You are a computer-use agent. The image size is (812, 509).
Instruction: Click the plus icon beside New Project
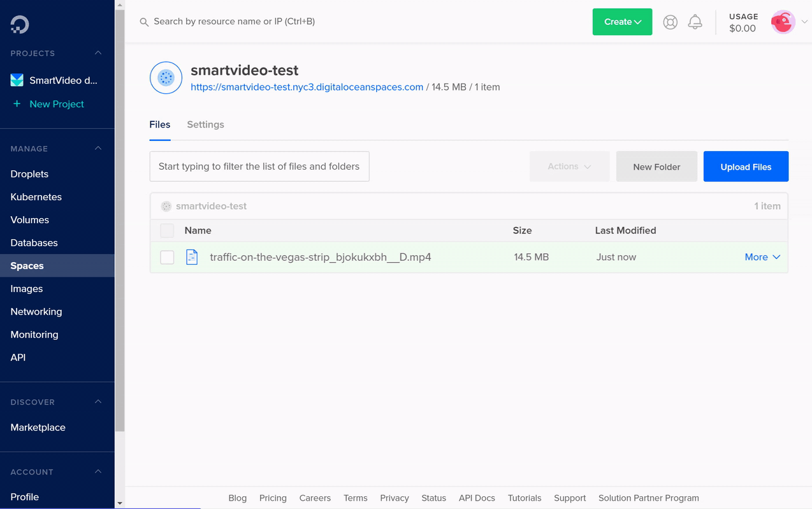pos(17,104)
